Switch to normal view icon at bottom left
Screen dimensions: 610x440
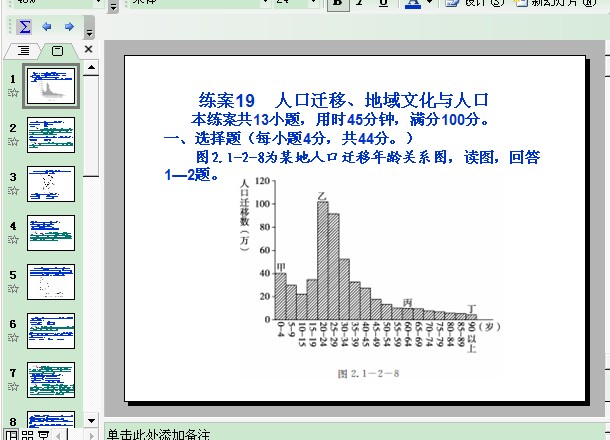coord(9,435)
